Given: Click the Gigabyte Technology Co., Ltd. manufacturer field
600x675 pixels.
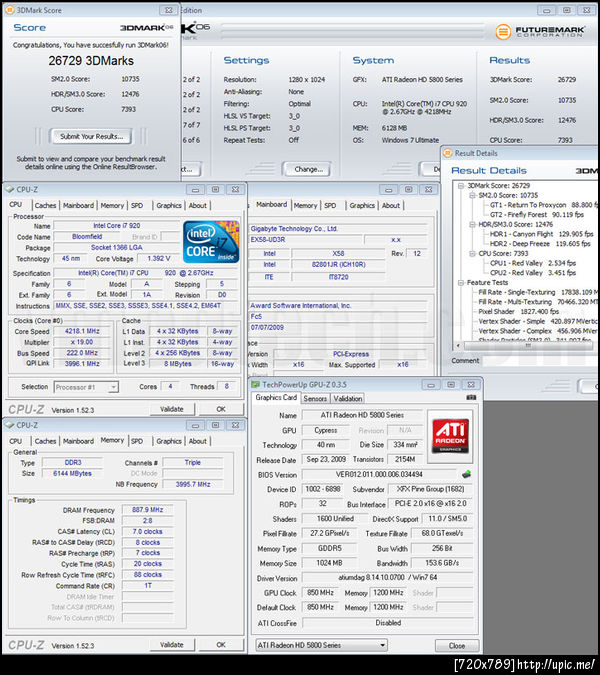Looking at the screenshot, I should 338,229.
